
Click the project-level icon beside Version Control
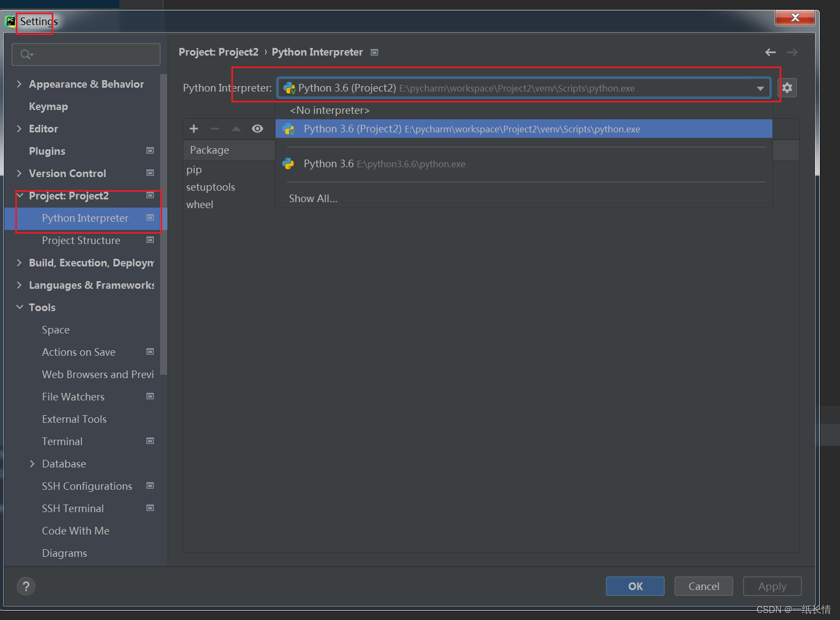(150, 173)
